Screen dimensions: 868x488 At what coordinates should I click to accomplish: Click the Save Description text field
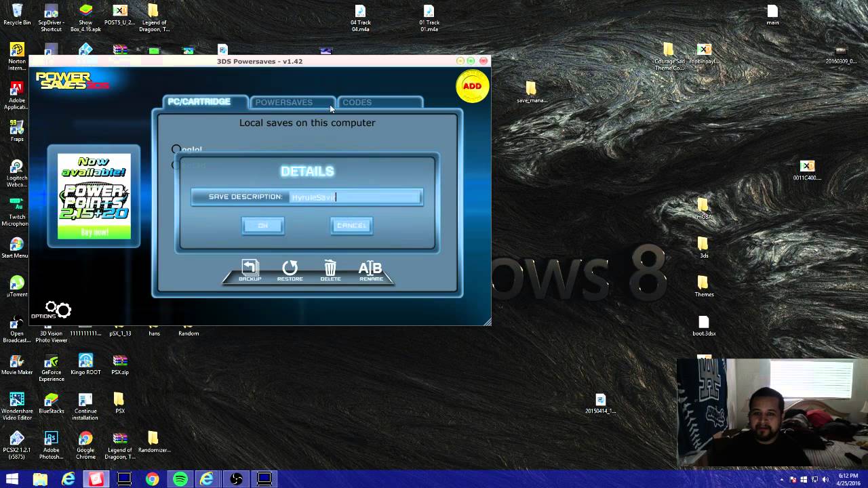coord(355,197)
